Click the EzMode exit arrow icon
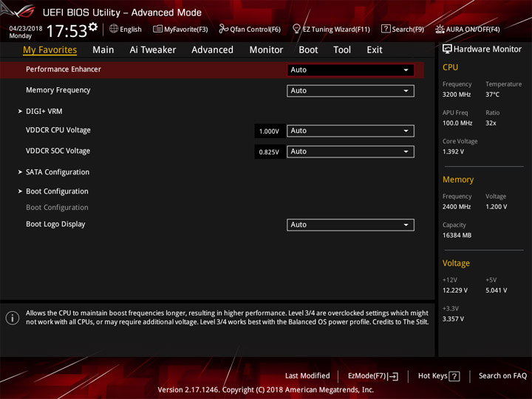 click(x=394, y=376)
